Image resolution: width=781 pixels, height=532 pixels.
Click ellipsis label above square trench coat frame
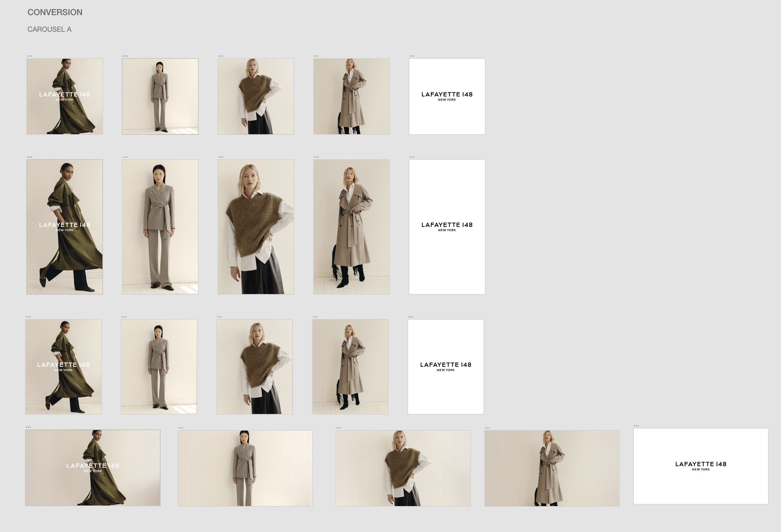coord(316,56)
